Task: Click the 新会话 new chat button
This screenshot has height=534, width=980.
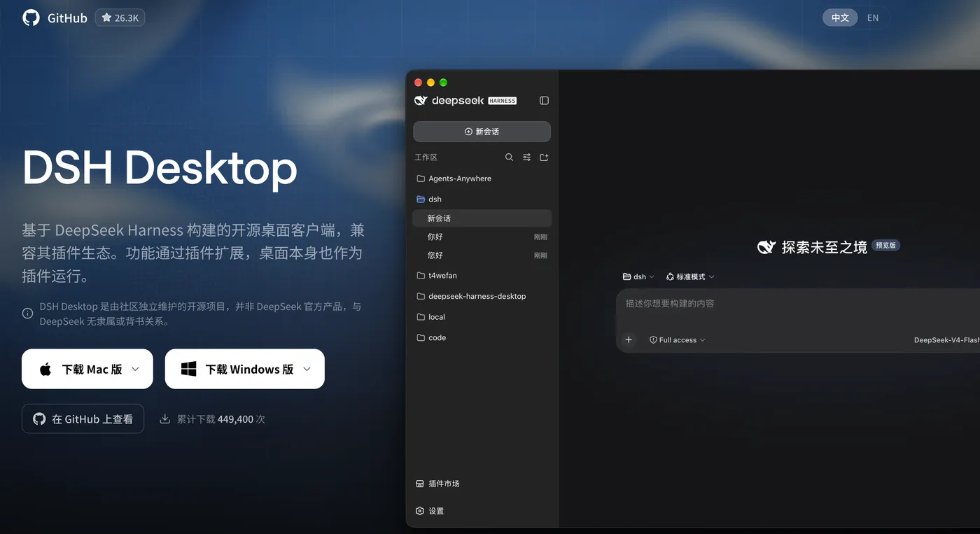Action: (x=482, y=132)
